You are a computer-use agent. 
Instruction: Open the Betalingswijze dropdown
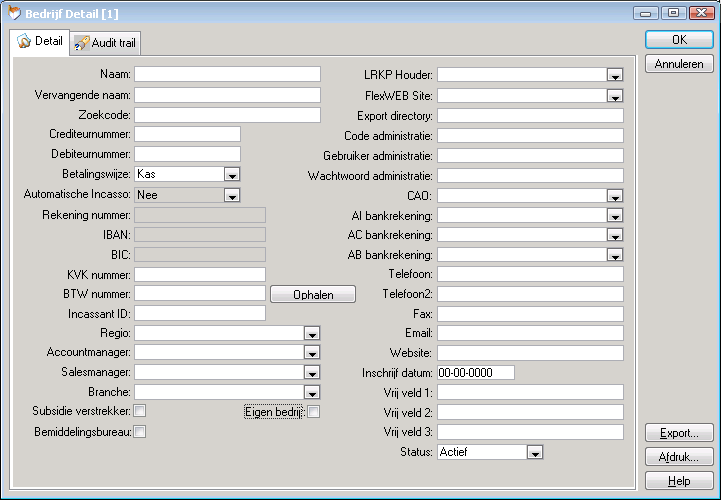point(232,174)
